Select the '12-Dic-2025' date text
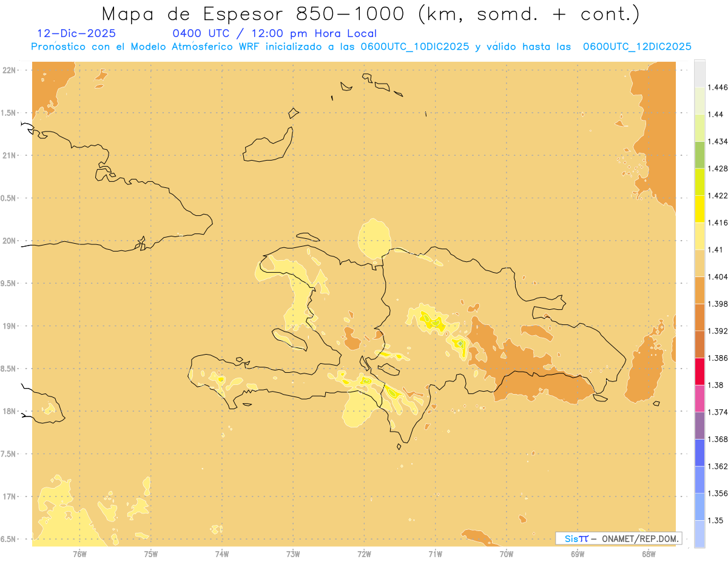 (76, 34)
